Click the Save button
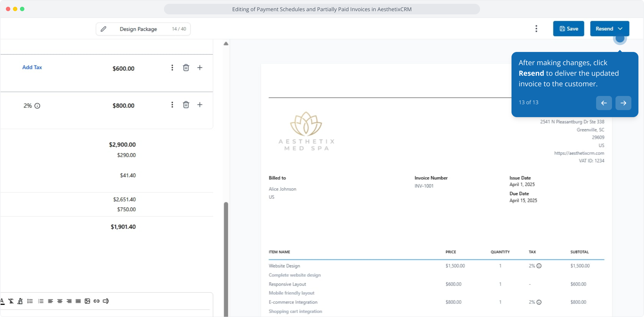The image size is (644, 317). pos(568,29)
